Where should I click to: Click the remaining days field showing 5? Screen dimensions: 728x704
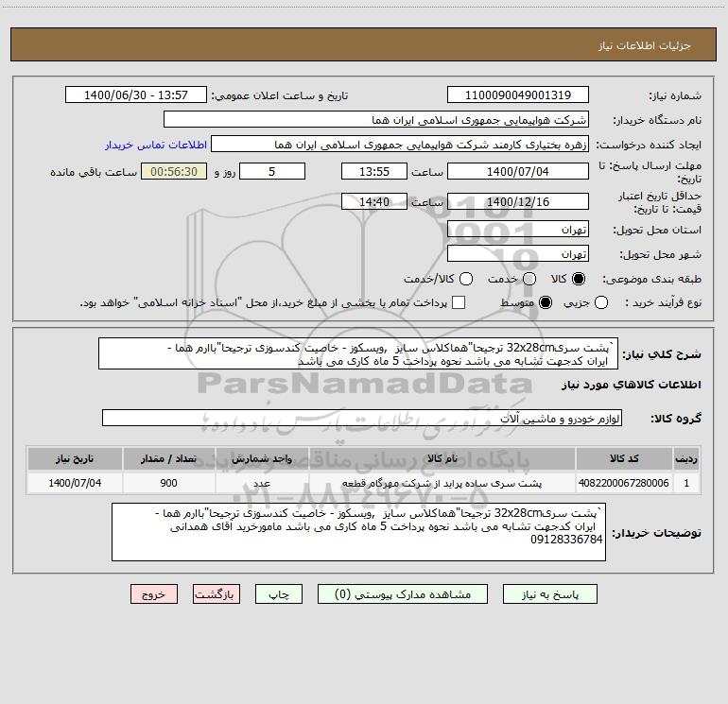[x=272, y=171]
